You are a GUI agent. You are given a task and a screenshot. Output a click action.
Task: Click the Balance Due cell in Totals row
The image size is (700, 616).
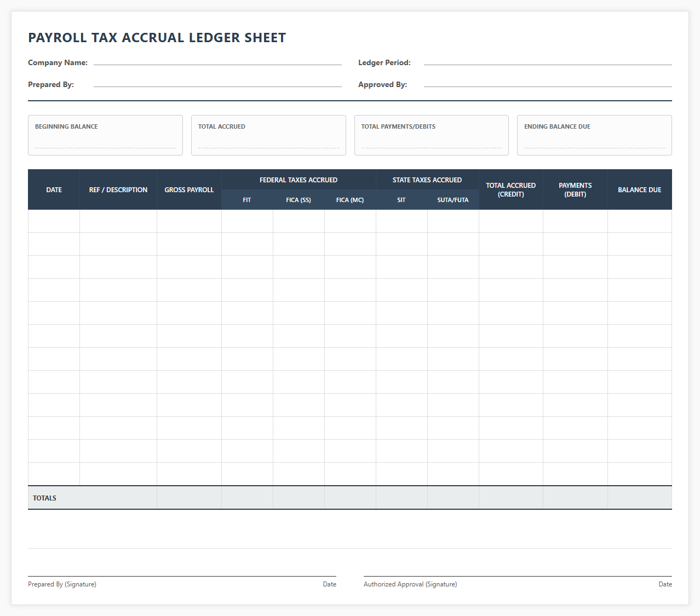pos(640,498)
